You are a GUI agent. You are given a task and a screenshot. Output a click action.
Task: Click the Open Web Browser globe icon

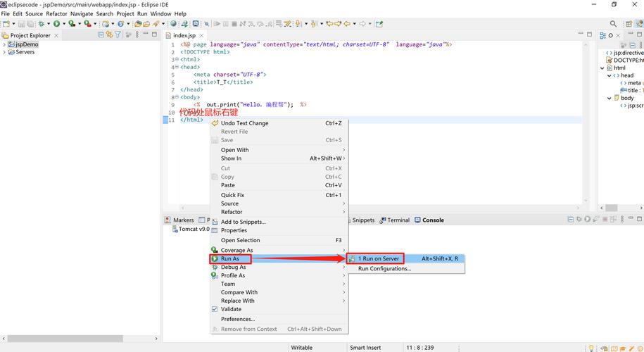coord(174,24)
